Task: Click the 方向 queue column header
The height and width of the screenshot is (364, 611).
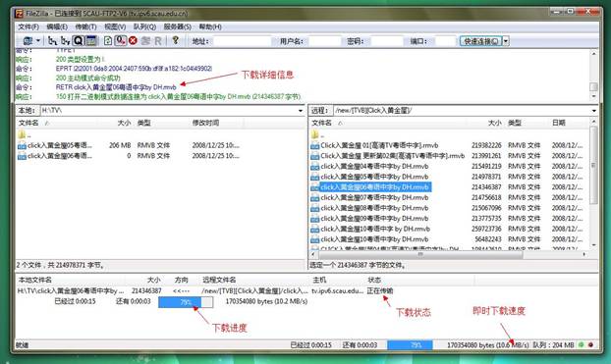Action: (x=181, y=280)
